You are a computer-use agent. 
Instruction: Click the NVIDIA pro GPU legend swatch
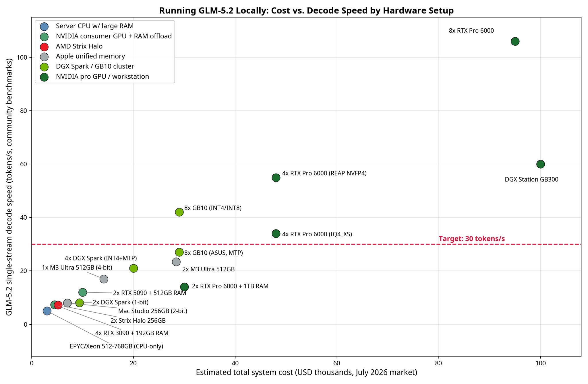click(44, 77)
